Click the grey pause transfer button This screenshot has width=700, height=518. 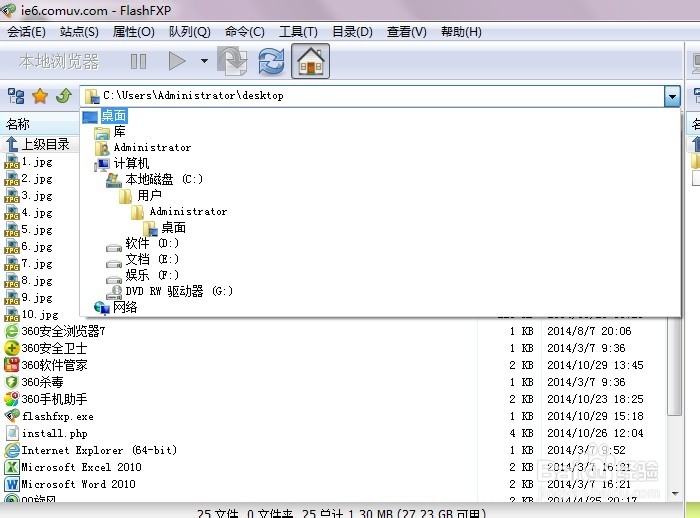(x=138, y=61)
